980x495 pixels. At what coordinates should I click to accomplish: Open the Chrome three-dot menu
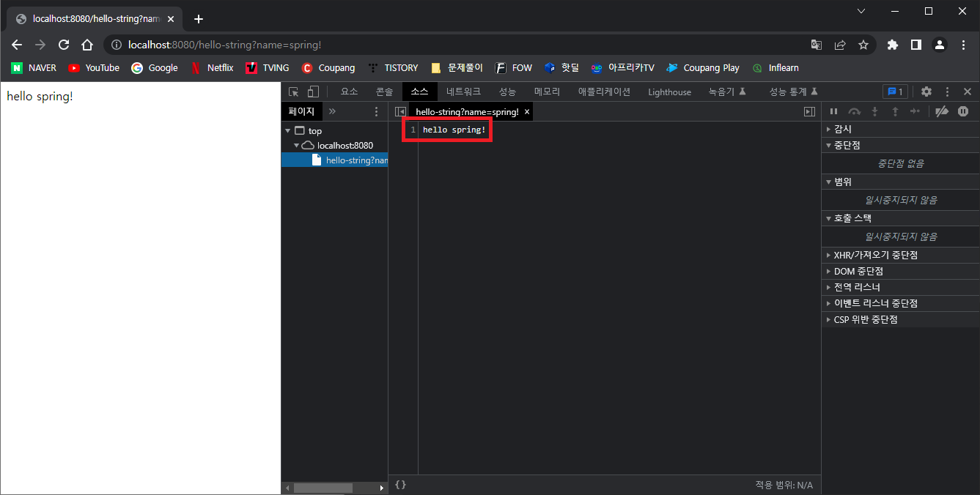click(x=962, y=45)
